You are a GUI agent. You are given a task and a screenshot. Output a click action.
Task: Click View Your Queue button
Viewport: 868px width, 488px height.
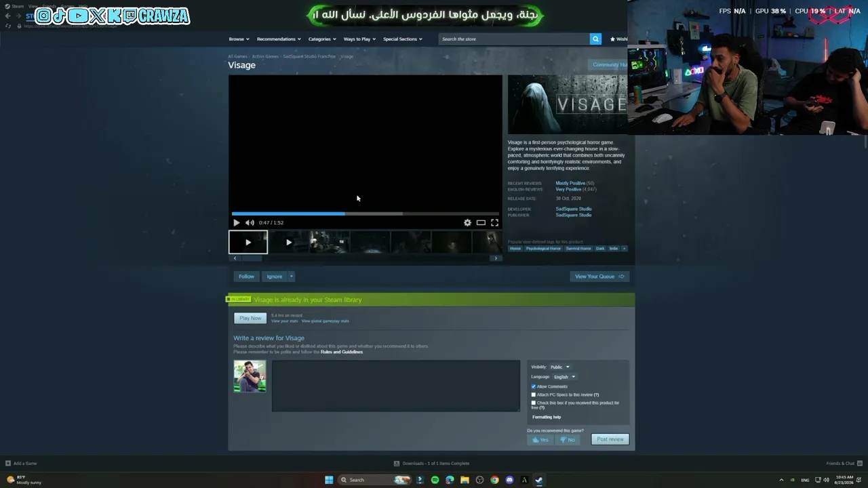[599, 277]
